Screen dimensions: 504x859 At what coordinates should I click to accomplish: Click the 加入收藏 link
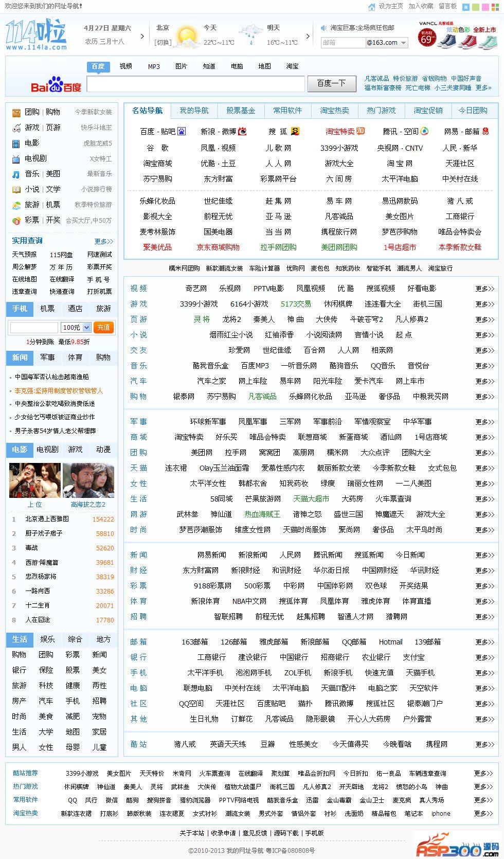pyautogui.click(x=421, y=6)
